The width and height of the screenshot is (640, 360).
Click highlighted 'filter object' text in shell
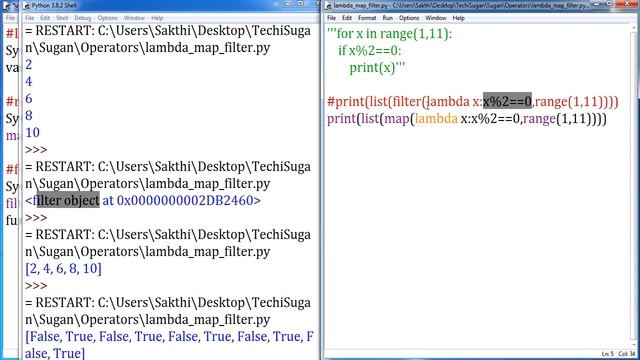point(68,200)
